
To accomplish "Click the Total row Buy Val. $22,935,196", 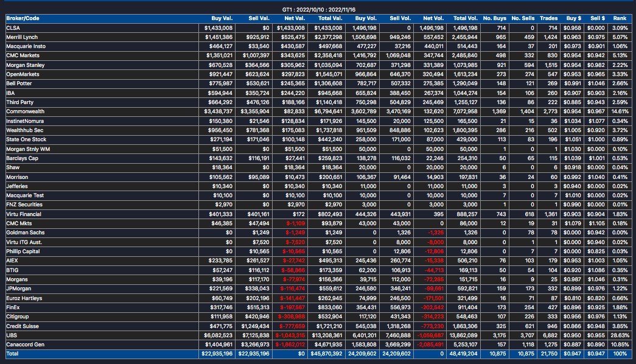I will tap(217, 354).
